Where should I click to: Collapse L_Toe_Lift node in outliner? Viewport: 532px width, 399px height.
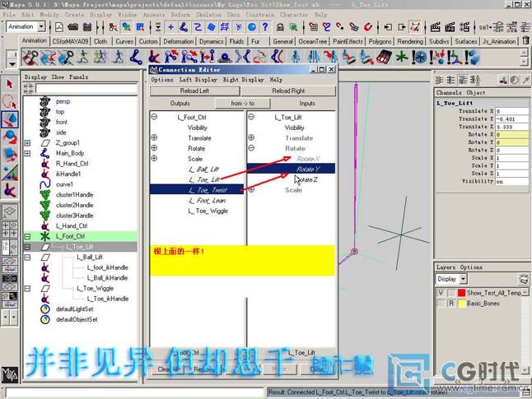pyautogui.click(x=27, y=247)
